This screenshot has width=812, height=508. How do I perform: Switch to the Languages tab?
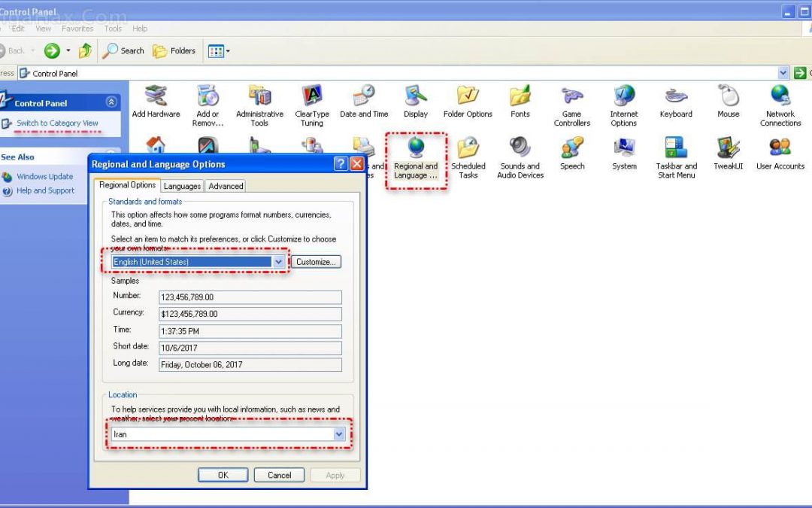182,186
